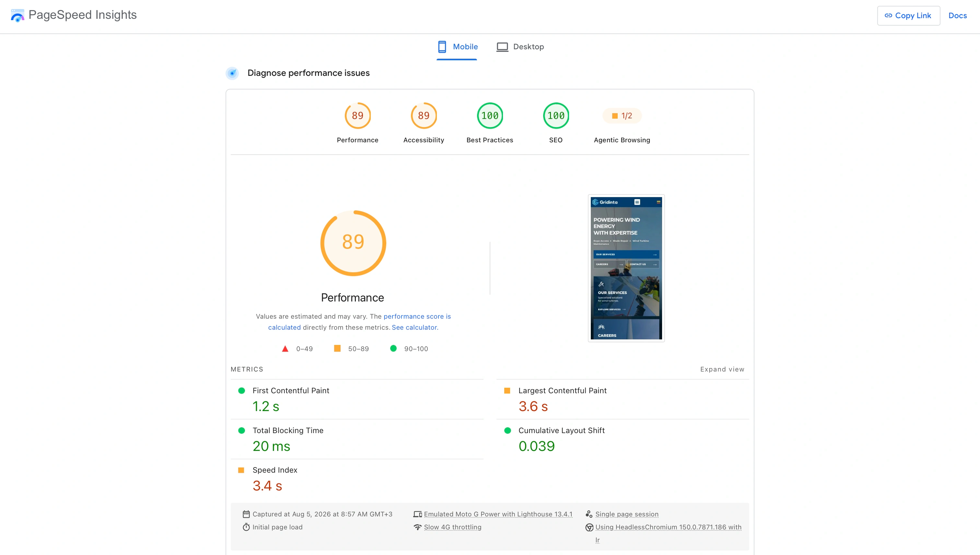Expand the Speed Index metric
The height and width of the screenshot is (555, 980).
tap(357, 479)
